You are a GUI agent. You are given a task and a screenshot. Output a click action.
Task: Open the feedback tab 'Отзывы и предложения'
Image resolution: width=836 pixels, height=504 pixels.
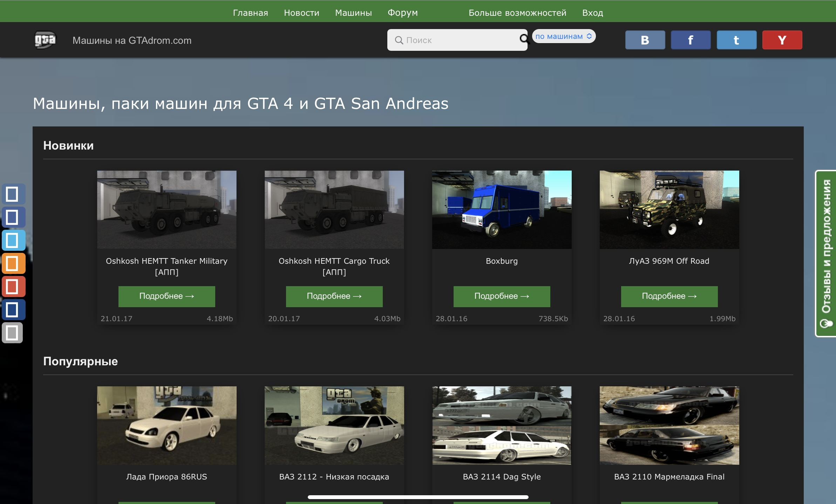point(826,254)
